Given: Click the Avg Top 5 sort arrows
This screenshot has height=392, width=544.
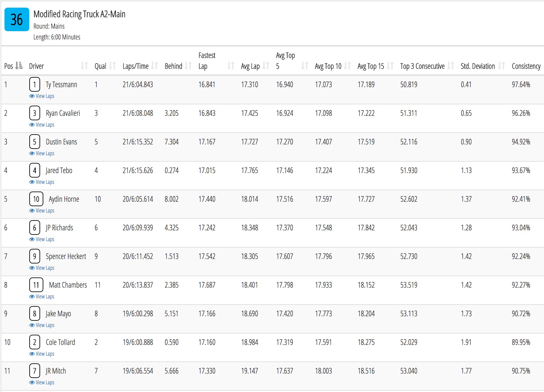Looking at the screenshot, I should point(305,66).
